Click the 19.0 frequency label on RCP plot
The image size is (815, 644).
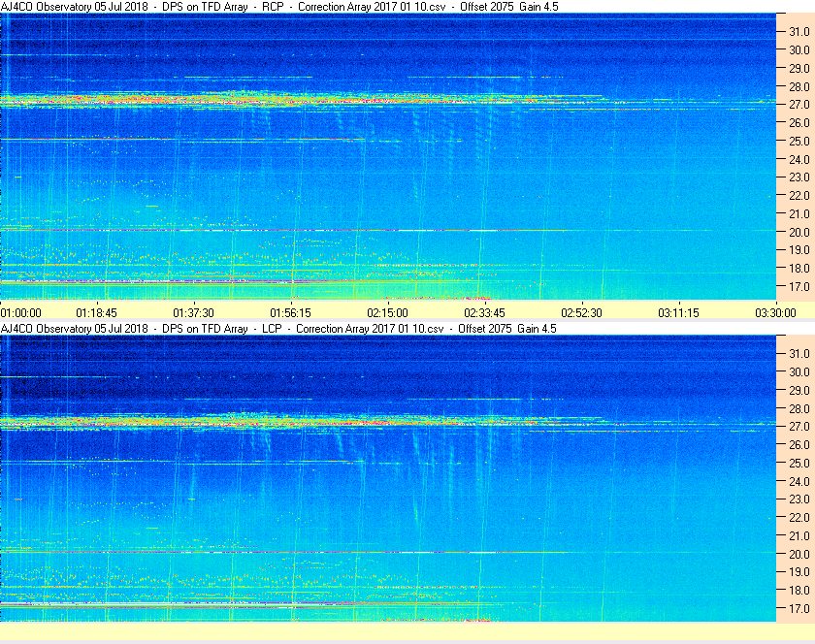799,250
